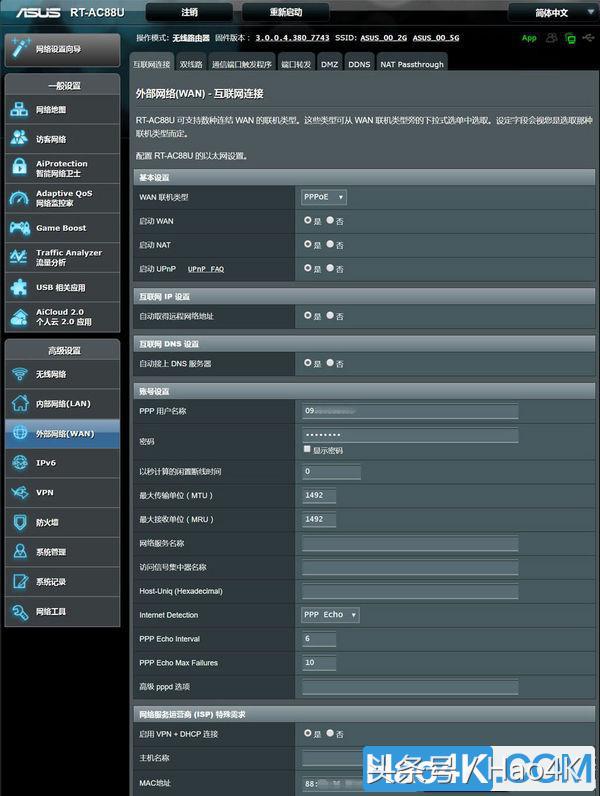Click the USB status icon in header
The height and width of the screenshot is (796, 600).
(588, 38)
